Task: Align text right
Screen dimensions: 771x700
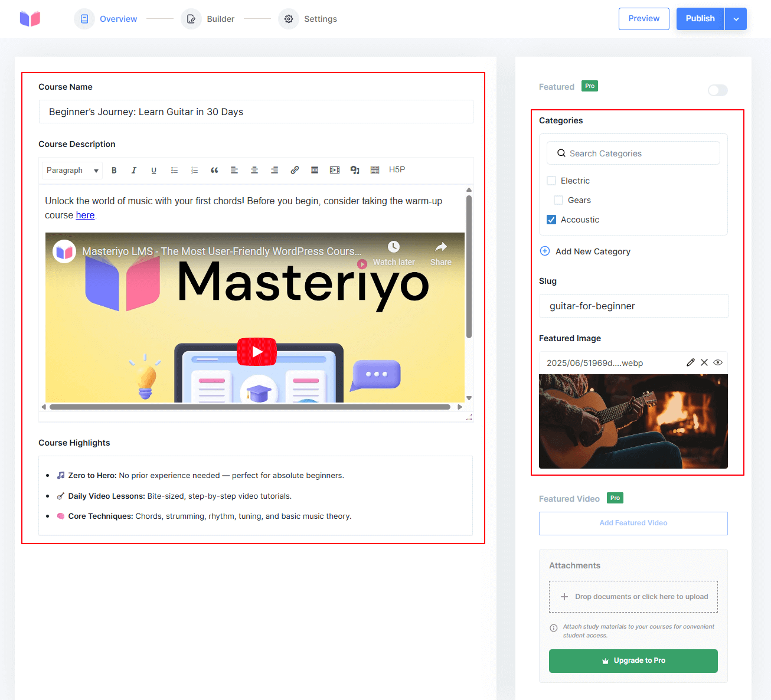Action: click(275, 170)
